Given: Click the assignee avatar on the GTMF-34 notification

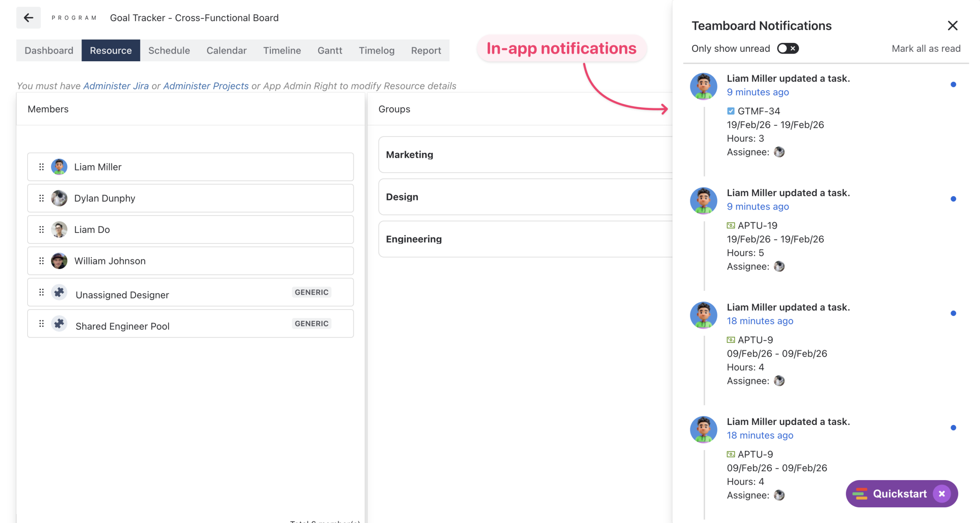Looking at the screenshot, I should 779,152.
